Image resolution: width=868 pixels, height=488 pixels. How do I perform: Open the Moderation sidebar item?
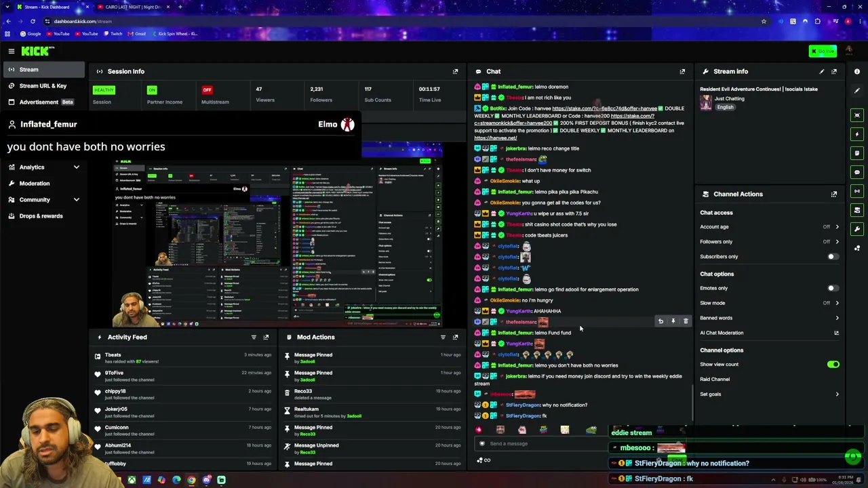(x=44, y=184)
